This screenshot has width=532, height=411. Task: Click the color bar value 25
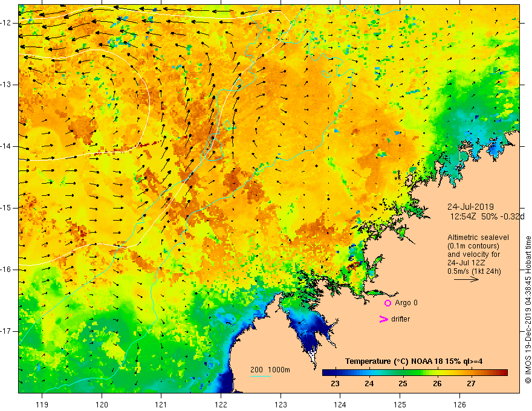pyautogui.click(x=403, y=384)
